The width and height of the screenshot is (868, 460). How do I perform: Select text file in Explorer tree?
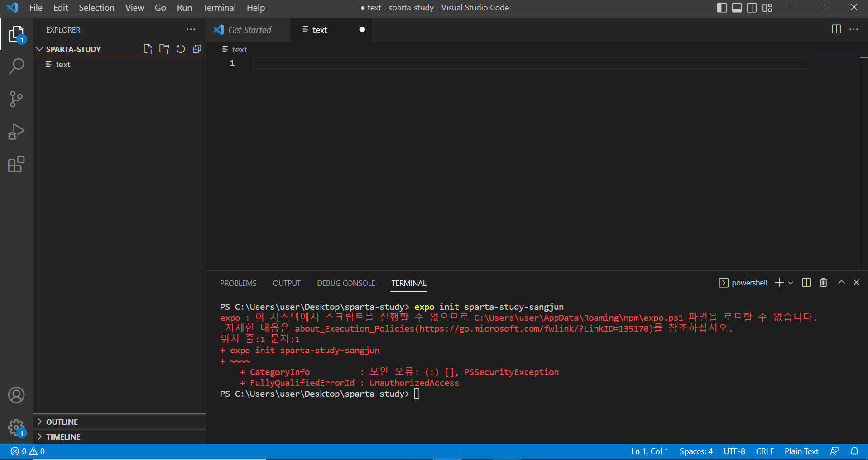click(x=120, y=64)
